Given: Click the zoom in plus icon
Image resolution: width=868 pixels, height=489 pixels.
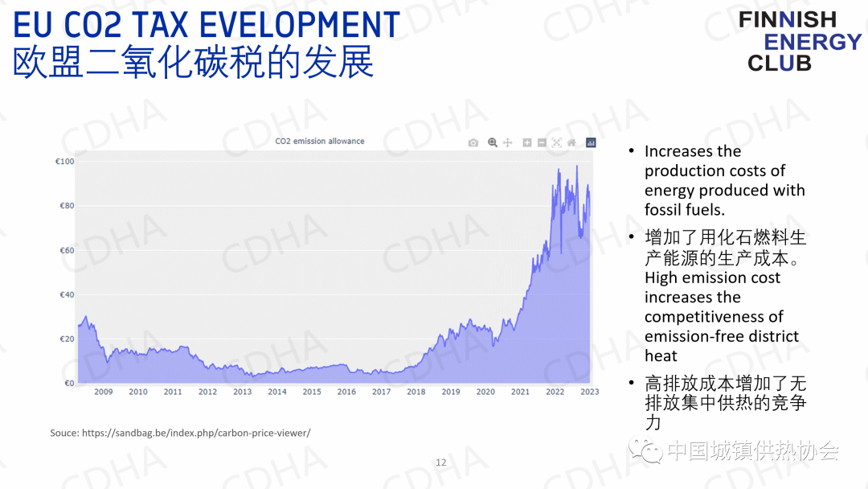Looking at the screenshot, I should tap(527, 142).
